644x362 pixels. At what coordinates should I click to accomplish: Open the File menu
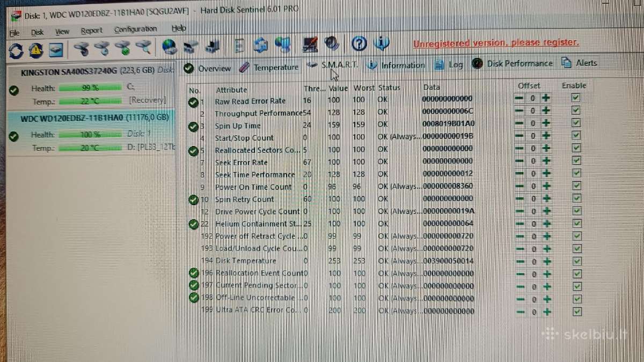14,33
